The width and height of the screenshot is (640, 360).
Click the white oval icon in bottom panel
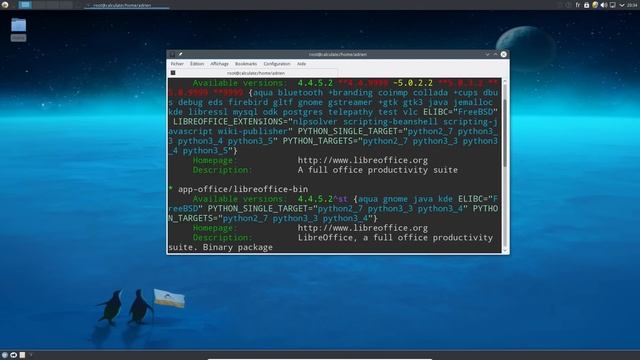(13, 355)
